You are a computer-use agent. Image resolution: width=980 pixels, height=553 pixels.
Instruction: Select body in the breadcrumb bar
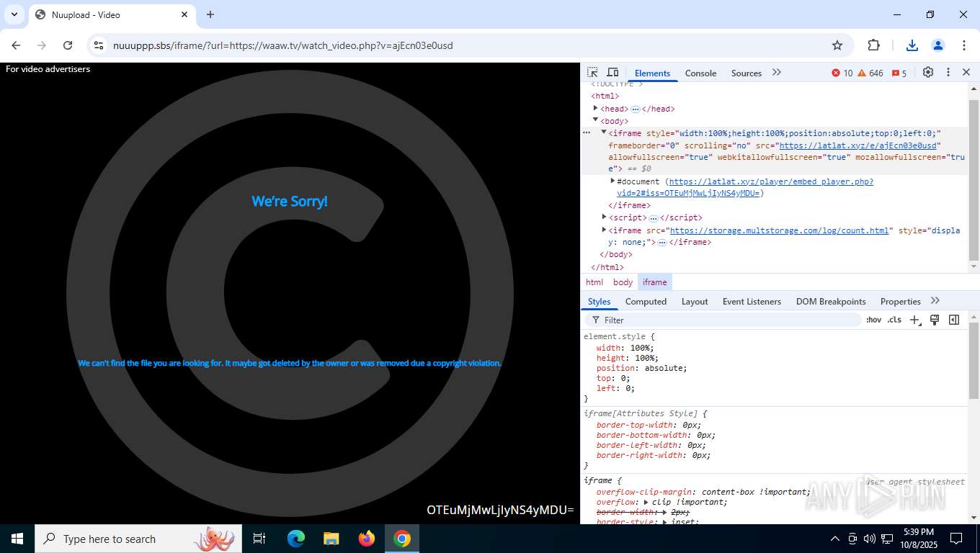623,282
